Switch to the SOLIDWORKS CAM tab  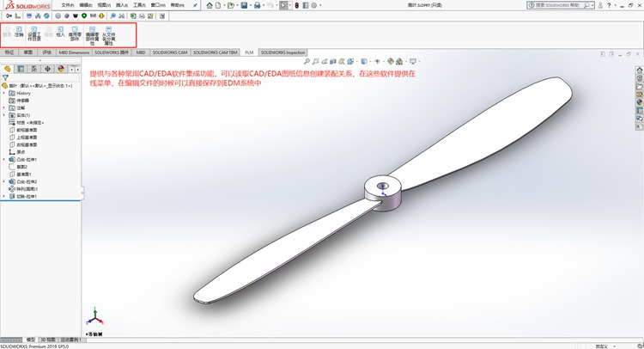(x=169, y=52)
